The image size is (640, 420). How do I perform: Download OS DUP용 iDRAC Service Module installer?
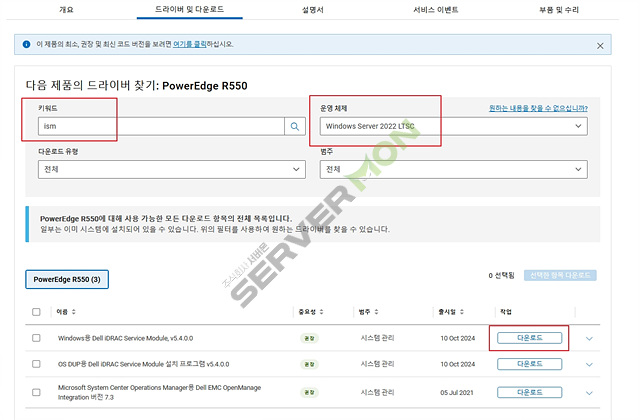[529, 364]
